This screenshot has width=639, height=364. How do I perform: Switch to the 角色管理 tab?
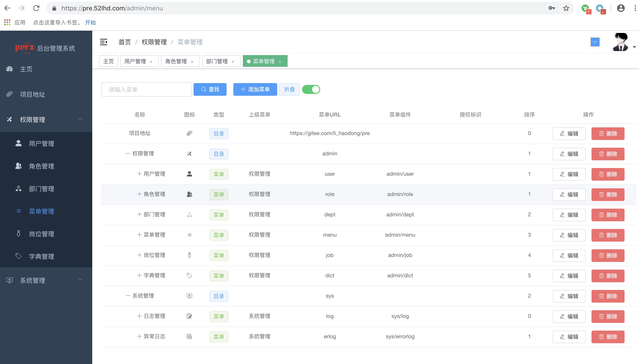tap(176, 61)
